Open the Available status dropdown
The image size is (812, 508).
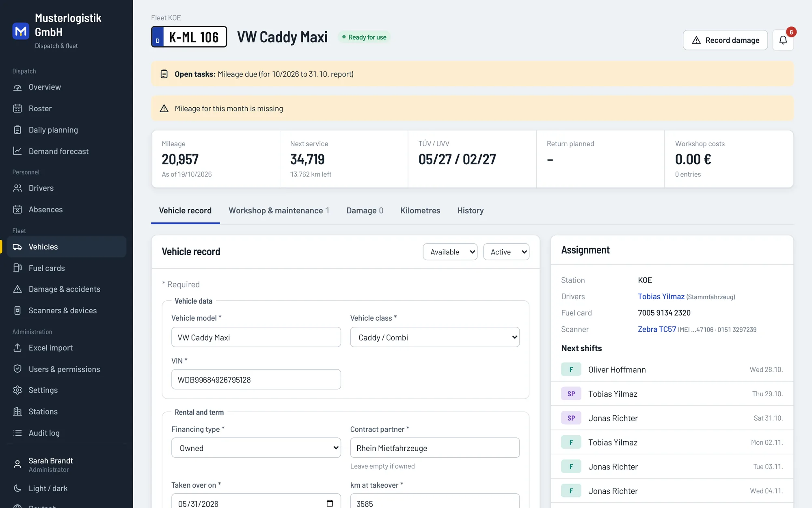(x=450, y=252)
